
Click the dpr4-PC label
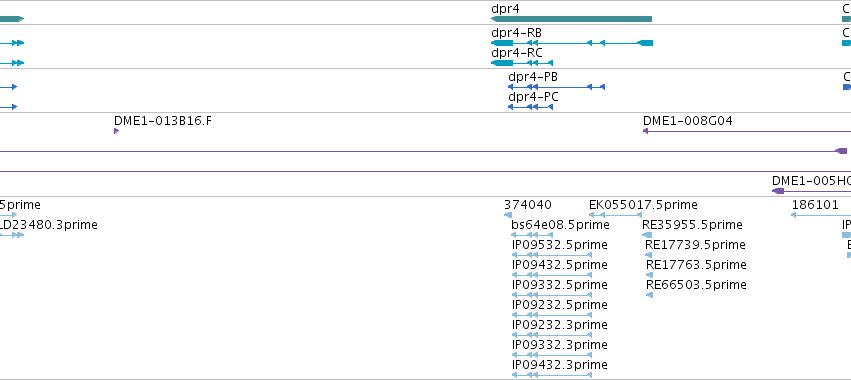533,97
